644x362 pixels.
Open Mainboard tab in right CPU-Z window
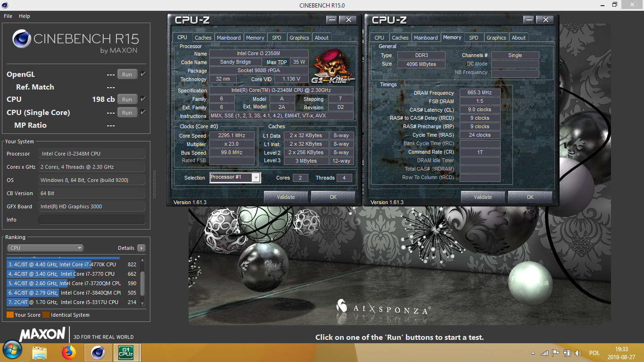point(426,38)
